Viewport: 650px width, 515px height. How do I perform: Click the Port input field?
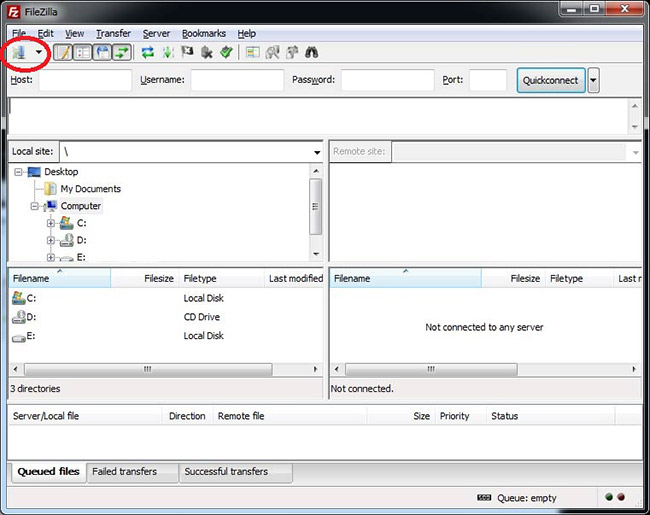coord(488,80)
